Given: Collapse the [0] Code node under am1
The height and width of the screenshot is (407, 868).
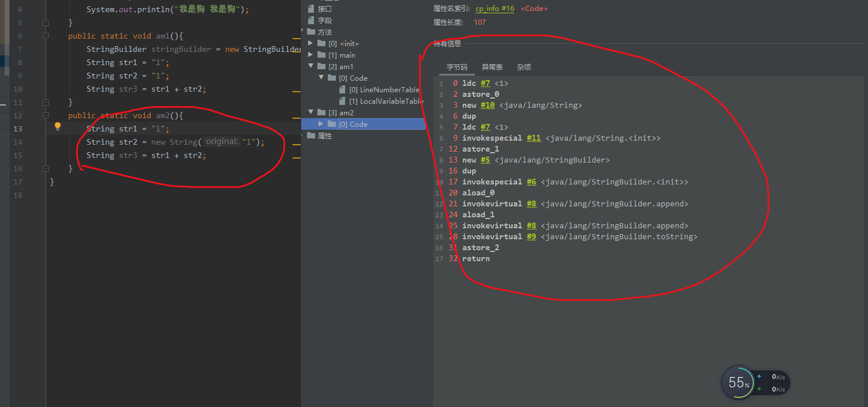Looking at the screenshot, I should pos(321,78).
